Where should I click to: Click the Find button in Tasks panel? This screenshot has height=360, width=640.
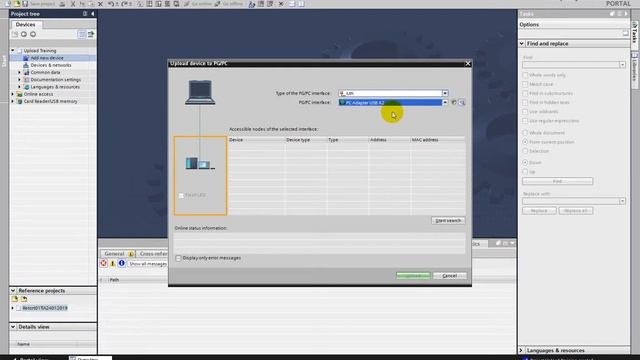tap(558, 181)
